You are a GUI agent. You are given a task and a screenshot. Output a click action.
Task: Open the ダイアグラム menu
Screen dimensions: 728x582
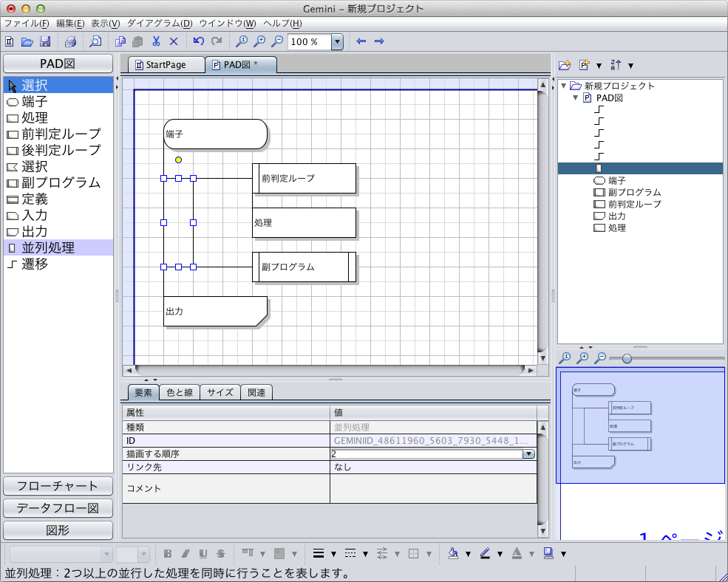pyautogui.click(x=160, y=23)
